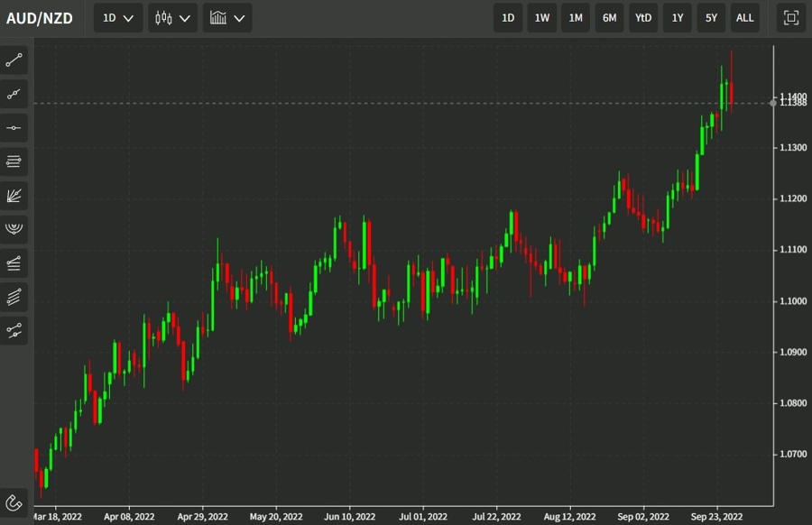The image size is (812, 525).
Task: Click the AUD/NZD symbol title
Action: [40, 16]
